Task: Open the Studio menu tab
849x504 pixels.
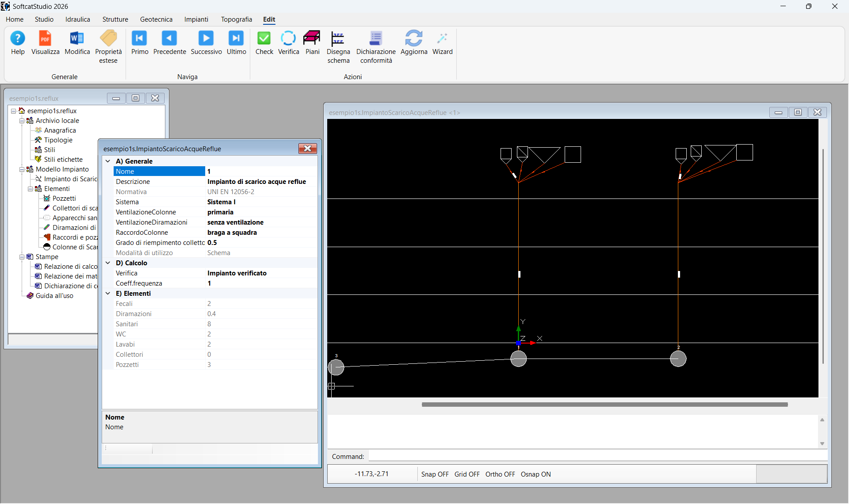Action: (x=44, y=19)
